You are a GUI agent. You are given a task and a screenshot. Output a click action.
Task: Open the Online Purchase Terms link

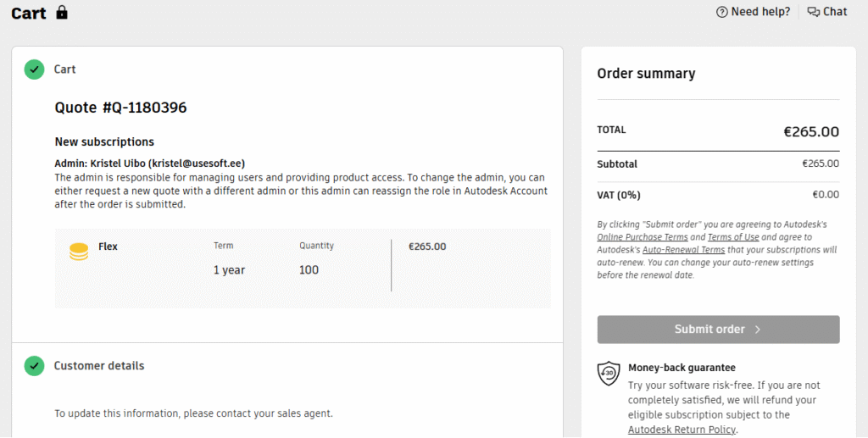pyautogui.click(x=642, y=238)
